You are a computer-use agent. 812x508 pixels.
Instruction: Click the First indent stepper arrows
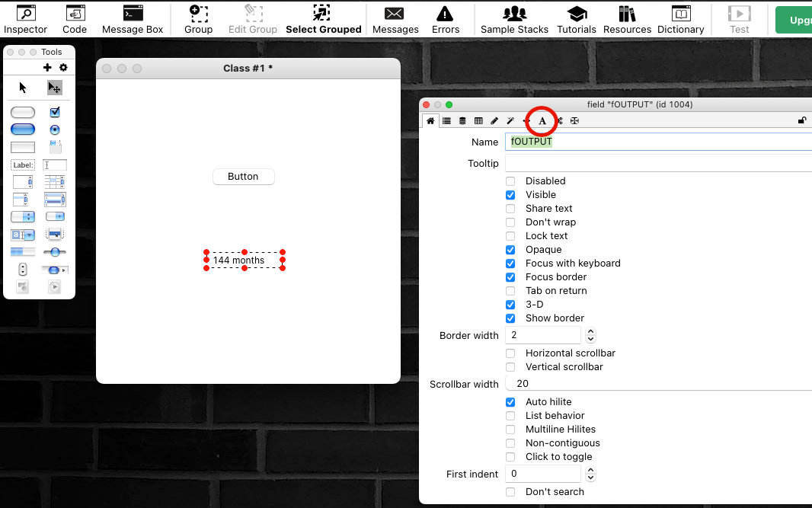[x=590, y=474]
